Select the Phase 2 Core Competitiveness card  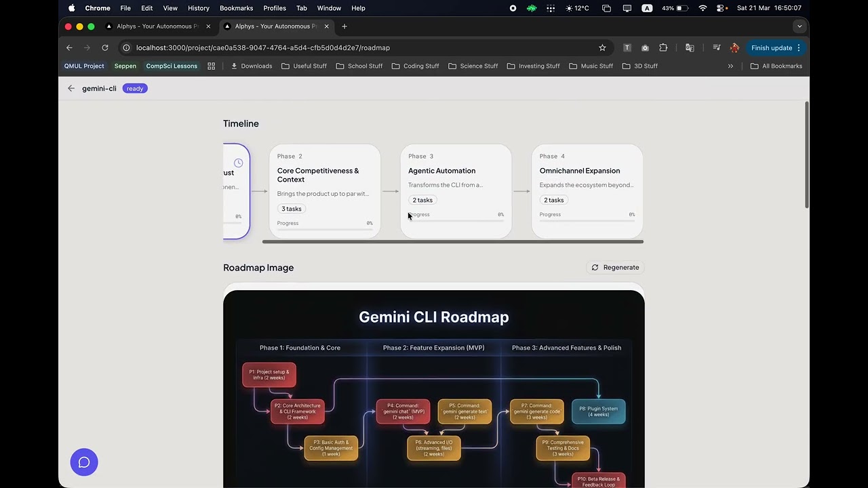pos(325,191)
